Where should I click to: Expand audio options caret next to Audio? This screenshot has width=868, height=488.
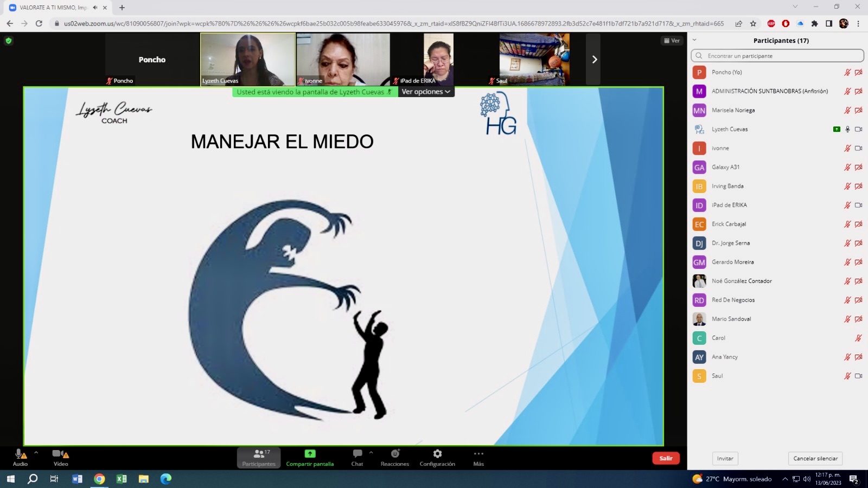[x=36, y=452]
